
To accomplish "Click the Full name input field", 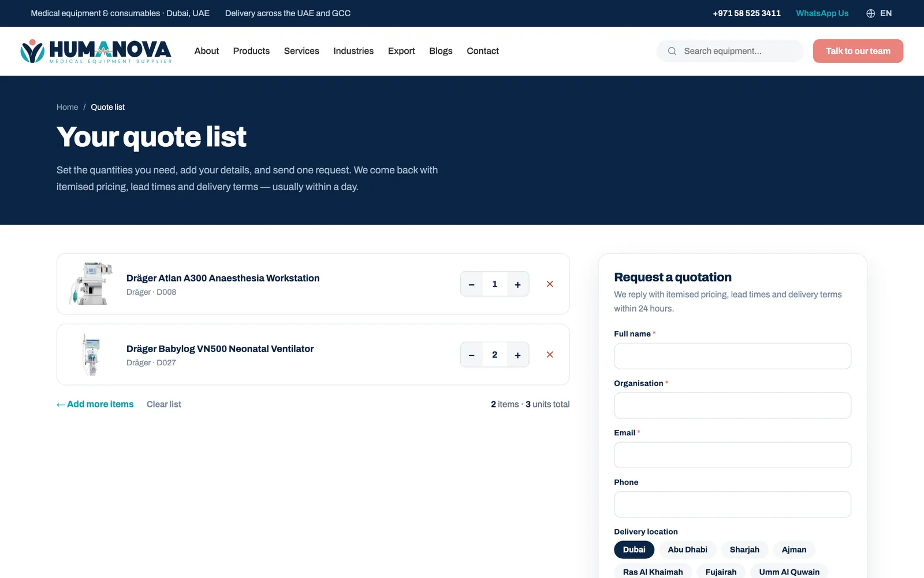I will pos(732,356).
